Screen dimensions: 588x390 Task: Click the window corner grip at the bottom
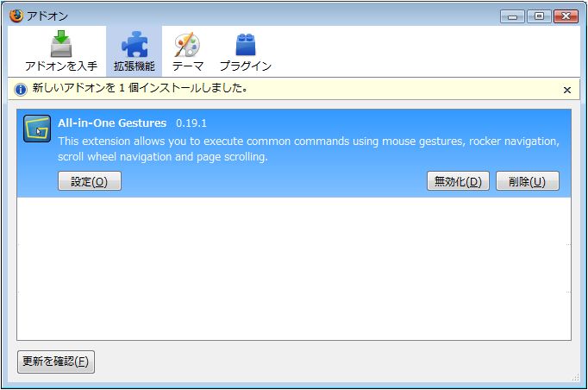tap(576, 378)
